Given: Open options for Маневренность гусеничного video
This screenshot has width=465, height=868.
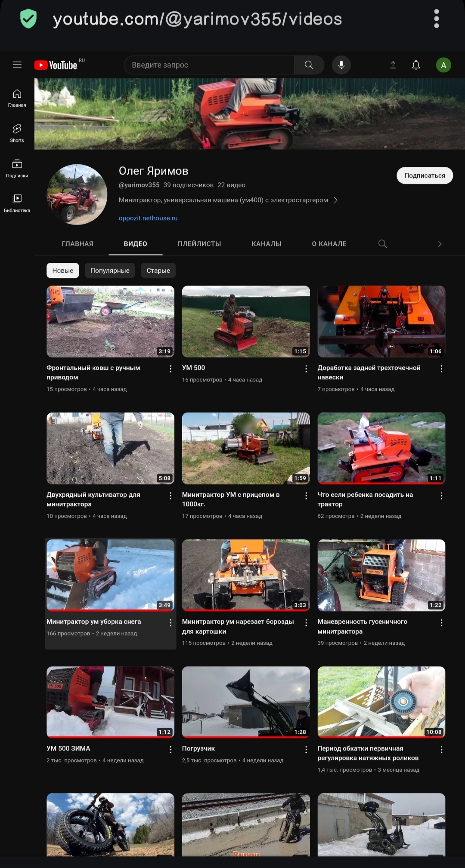Looking at the screenshot, I should pyautogui.click(x=441, y=622).
